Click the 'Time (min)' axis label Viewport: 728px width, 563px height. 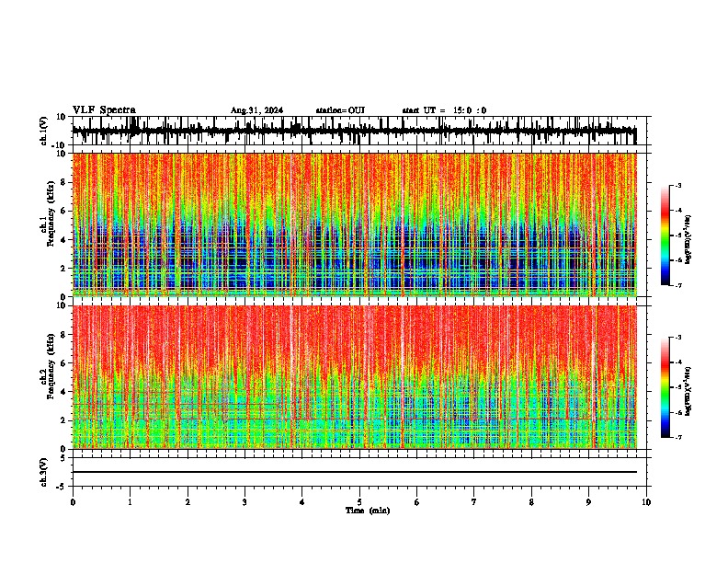tap(368, 511)
